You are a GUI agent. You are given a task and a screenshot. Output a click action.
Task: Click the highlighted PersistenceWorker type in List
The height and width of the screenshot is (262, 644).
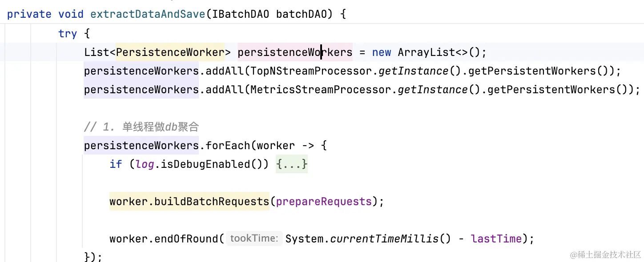[170, 52]
